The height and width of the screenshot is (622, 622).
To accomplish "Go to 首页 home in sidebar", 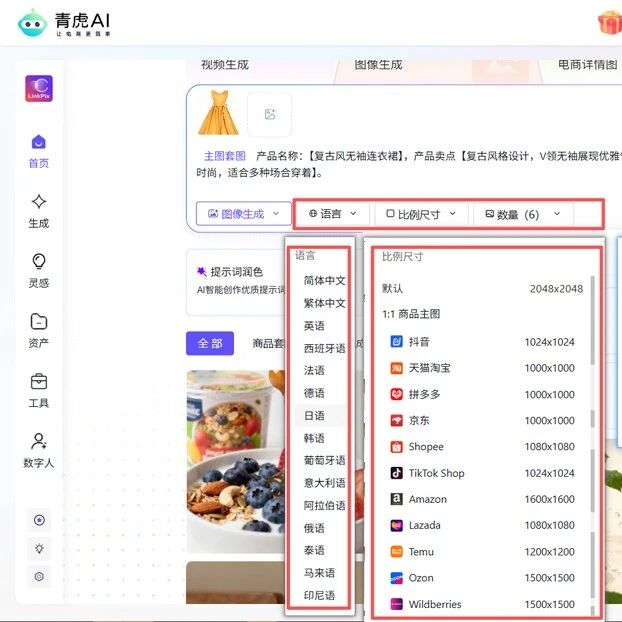I will 38,152.
